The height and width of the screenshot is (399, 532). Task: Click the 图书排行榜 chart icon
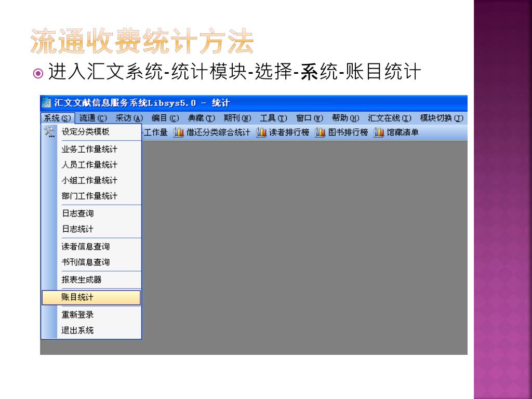(320, 132)
